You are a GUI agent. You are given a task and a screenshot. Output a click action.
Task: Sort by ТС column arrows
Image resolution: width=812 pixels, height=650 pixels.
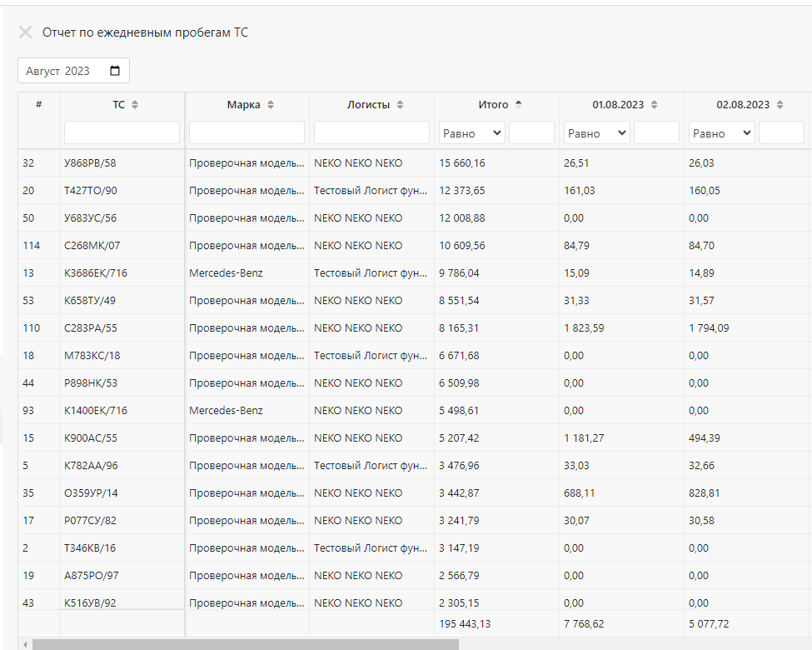point(135,105)
